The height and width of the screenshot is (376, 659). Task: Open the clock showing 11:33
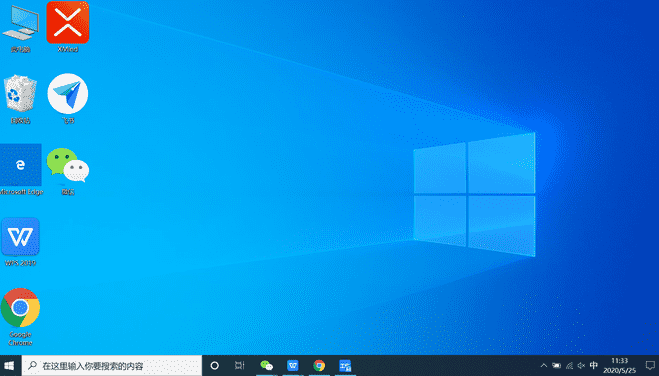619,365
